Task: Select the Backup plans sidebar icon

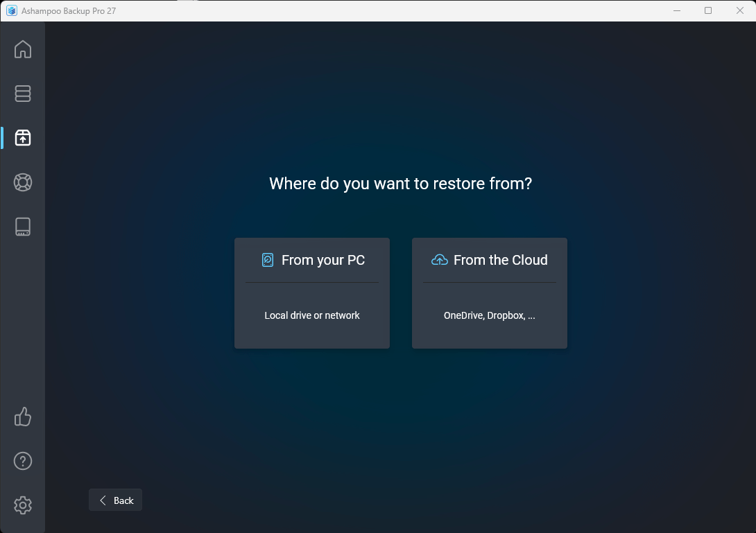Action: point(23,94)
